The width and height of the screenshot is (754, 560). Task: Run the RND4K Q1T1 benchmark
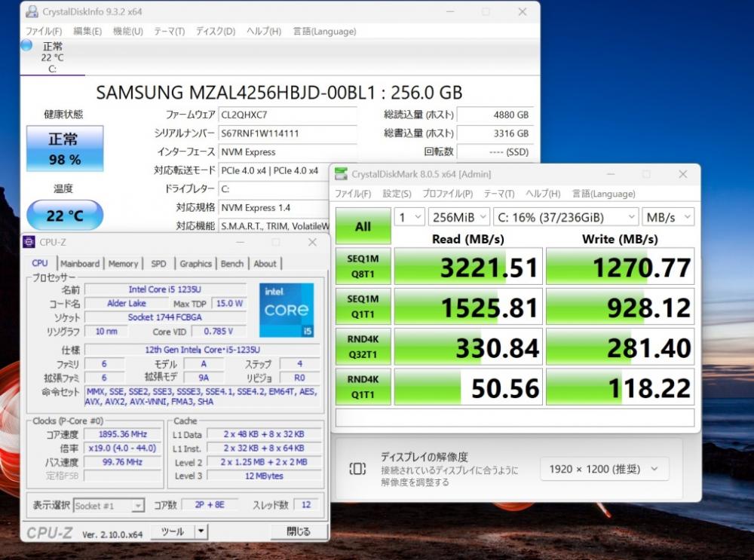coord(363,387)
